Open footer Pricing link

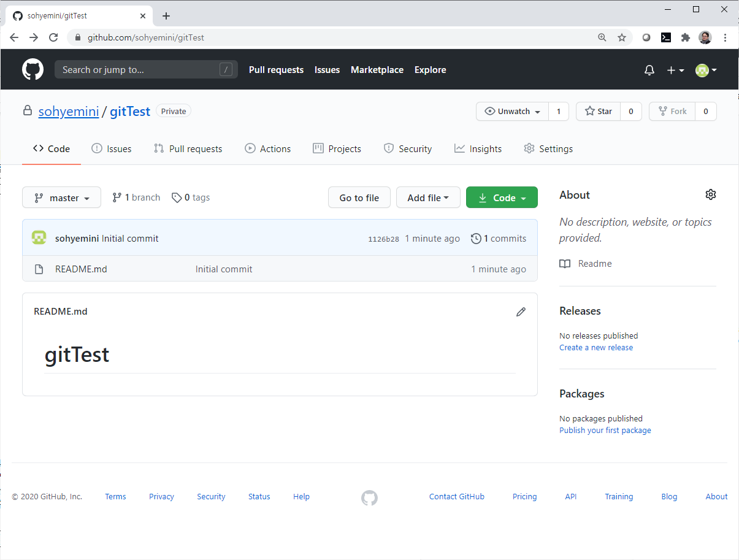(x=525, y=497)
